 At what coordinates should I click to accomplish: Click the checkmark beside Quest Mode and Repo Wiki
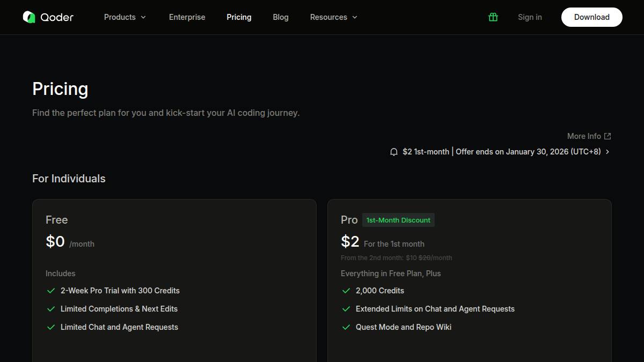(346, 327)
